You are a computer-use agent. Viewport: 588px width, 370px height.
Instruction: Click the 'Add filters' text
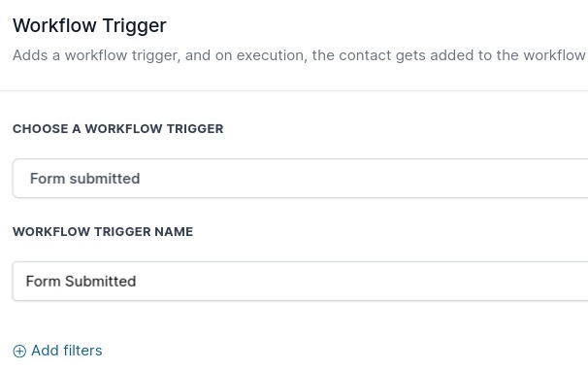click(x=67, y=351)
